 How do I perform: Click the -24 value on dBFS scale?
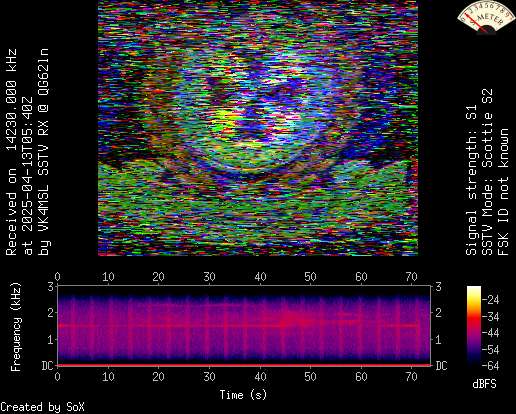[491, 300]
